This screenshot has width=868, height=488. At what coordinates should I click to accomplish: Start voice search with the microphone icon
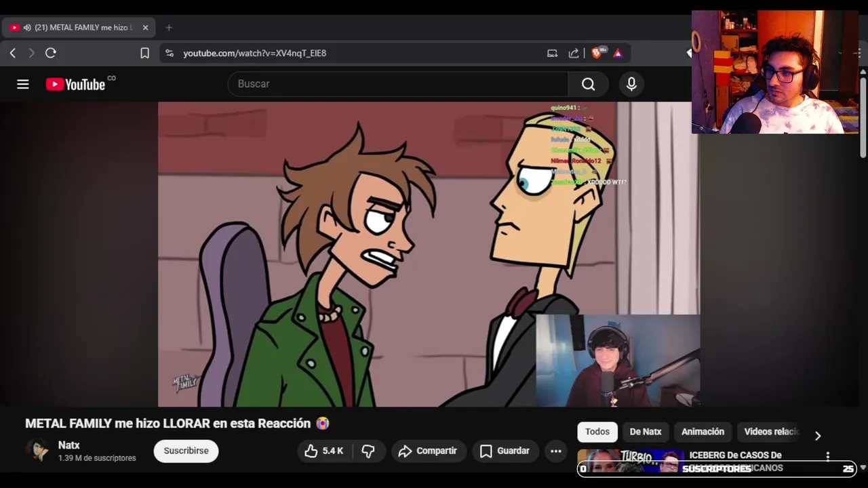click(631, 84)
